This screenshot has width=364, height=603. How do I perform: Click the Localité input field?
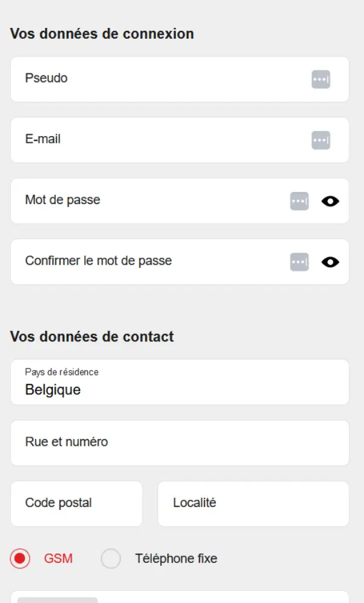pyautogui.click(x=253, y=503)
